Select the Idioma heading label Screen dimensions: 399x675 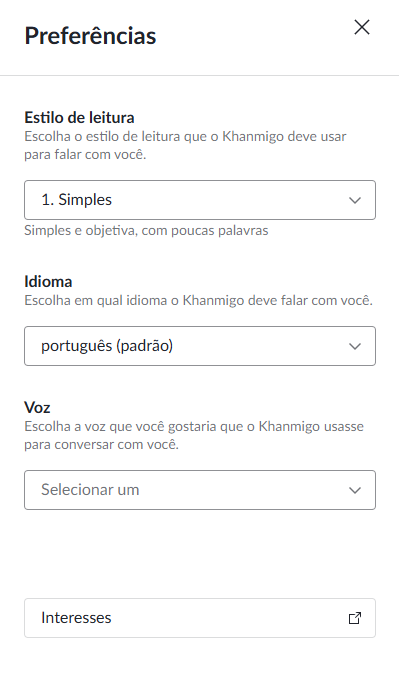[x=48, y=281]
